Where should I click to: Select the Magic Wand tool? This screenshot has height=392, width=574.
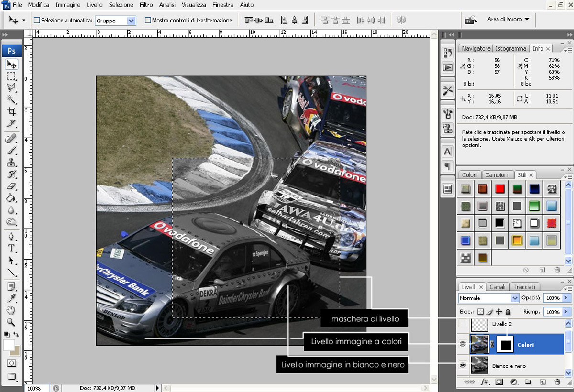[11, 99]
